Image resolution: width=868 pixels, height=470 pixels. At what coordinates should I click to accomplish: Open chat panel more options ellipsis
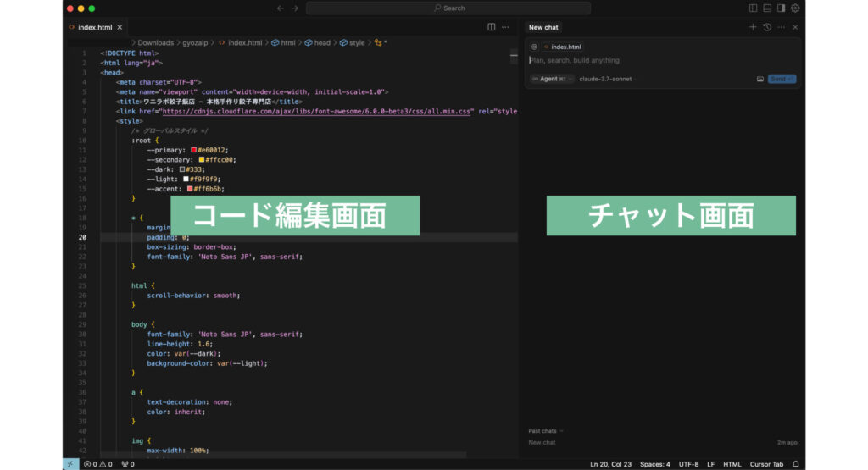point(781,27)
